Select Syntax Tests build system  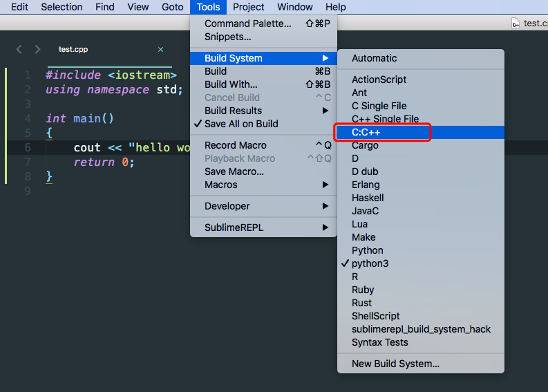click(421, 342)
